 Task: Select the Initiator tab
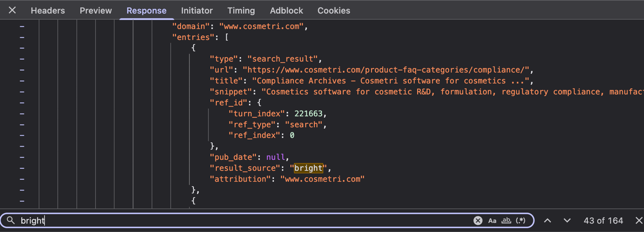point(197,10)
